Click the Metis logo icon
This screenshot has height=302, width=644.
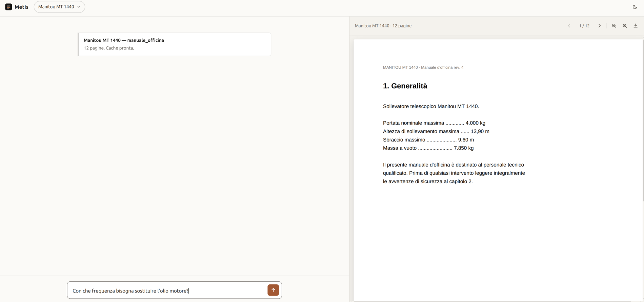(x=8, y=7)
